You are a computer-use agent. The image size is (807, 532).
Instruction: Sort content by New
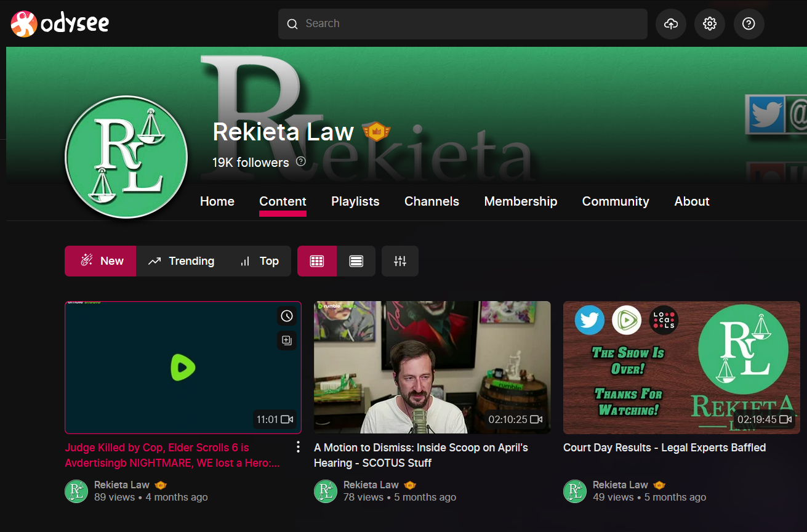click(x=100, y=261)
